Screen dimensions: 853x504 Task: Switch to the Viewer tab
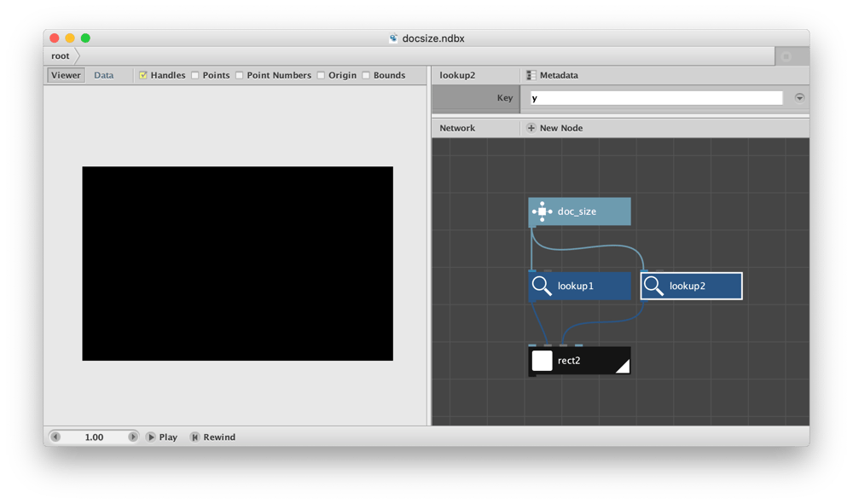66,75
